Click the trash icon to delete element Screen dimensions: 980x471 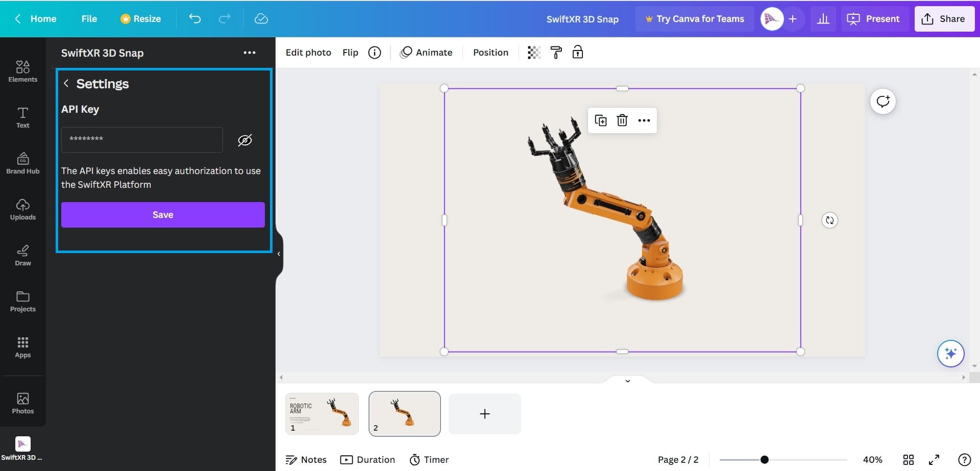coord(622,120)
